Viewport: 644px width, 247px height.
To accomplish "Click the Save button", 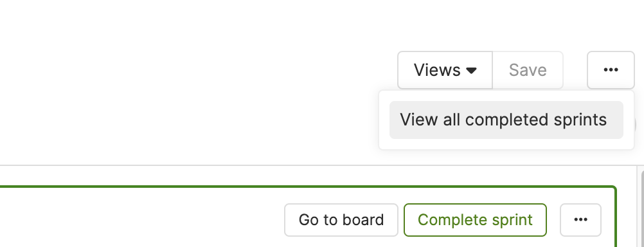I will click(528, 70).
